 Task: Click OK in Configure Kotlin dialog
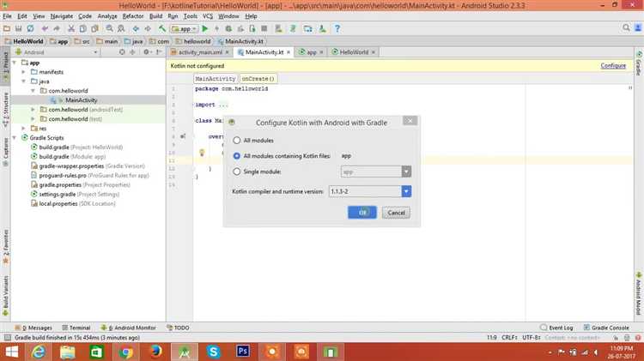361,213
